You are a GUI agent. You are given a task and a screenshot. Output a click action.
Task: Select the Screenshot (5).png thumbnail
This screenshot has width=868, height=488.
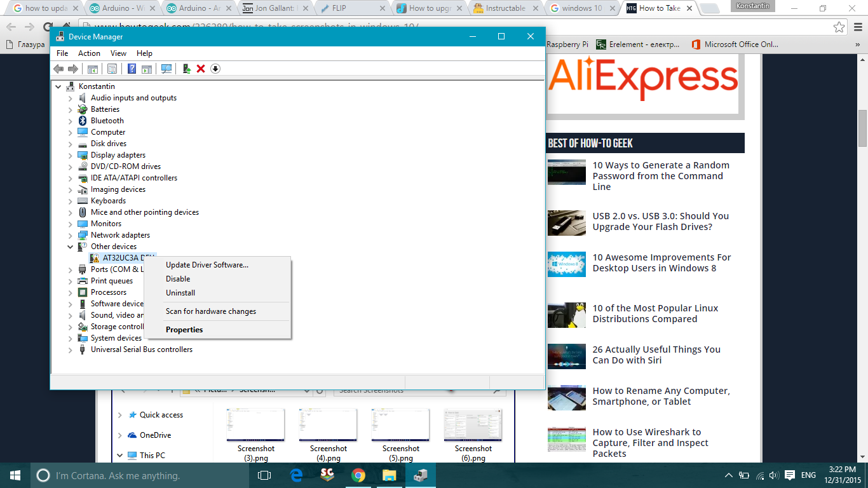(x=400, y=424)
